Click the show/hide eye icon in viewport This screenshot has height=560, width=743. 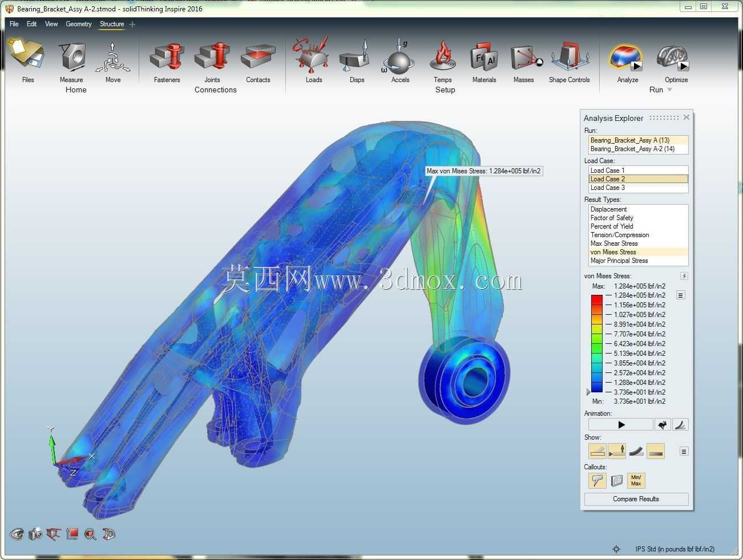coord(17,534)
